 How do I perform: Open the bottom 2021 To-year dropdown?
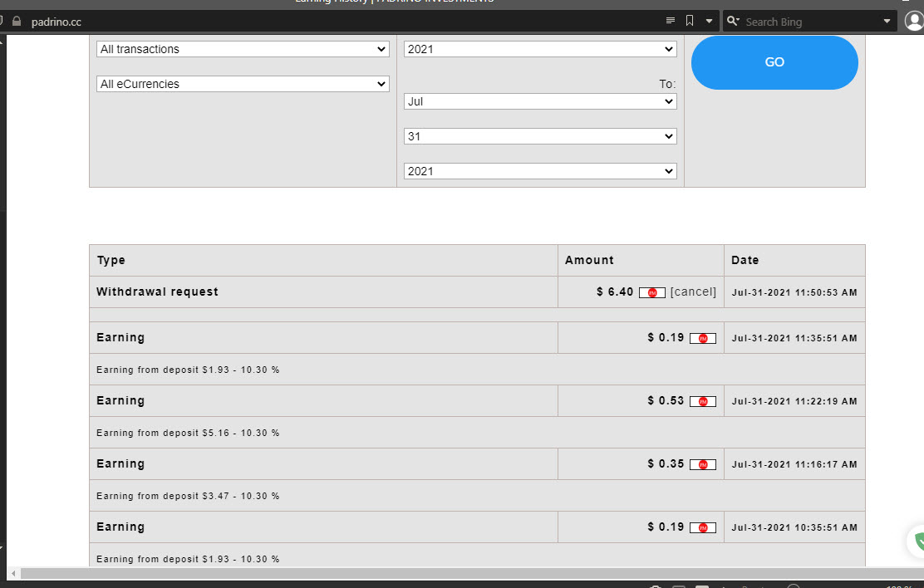[x=540, y=171]
